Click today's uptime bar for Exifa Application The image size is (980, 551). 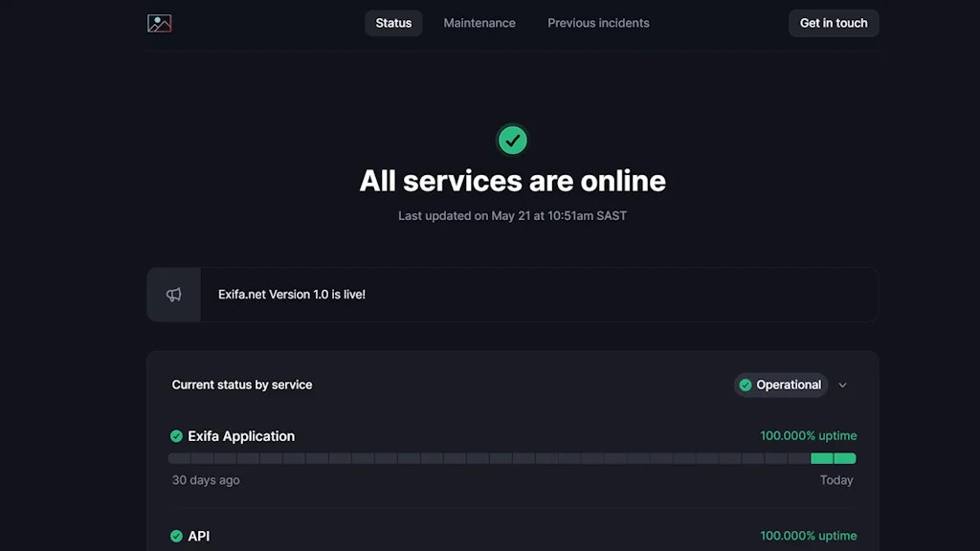(843, 458)
